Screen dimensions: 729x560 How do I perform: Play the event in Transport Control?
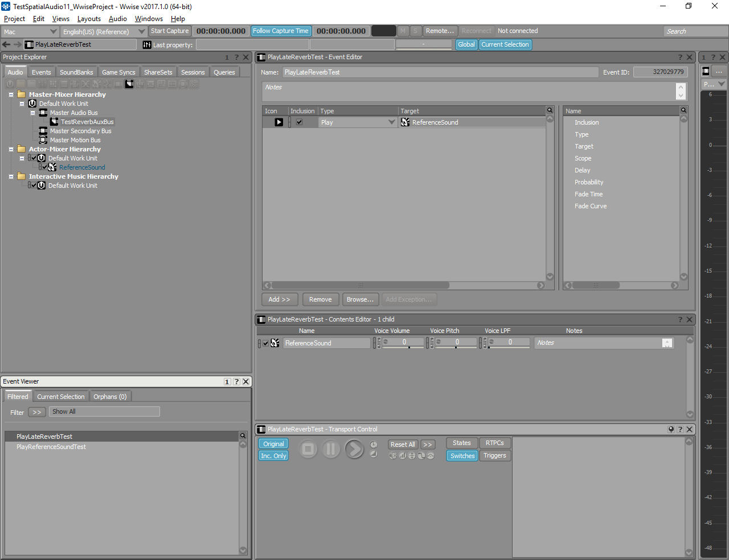point(354,450)
